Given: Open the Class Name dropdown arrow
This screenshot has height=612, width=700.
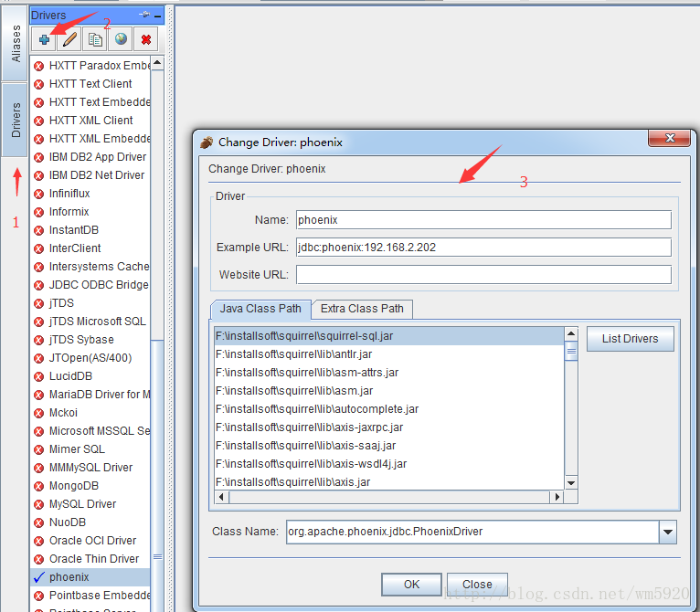Looking at the screenshot, I should click(x=668, y=532).
